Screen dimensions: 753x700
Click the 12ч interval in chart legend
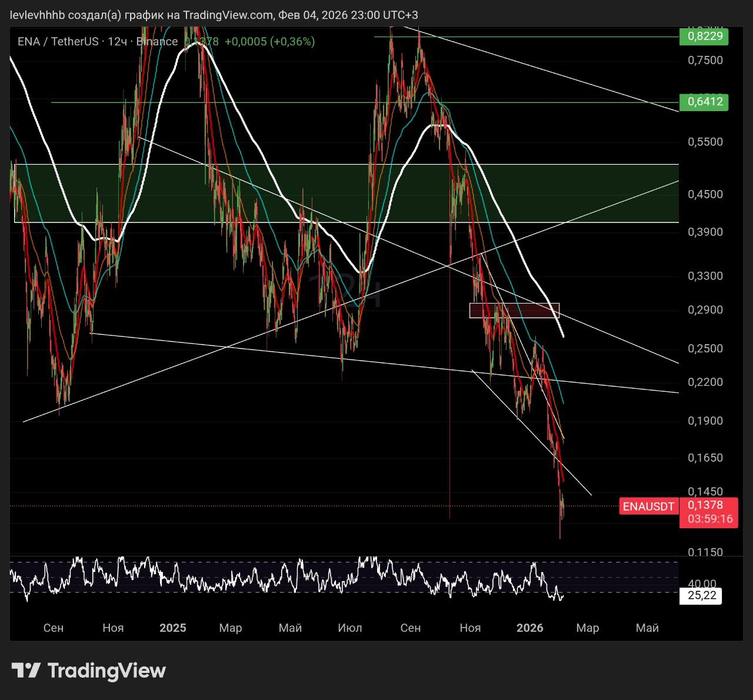click(x=117, y=41)
